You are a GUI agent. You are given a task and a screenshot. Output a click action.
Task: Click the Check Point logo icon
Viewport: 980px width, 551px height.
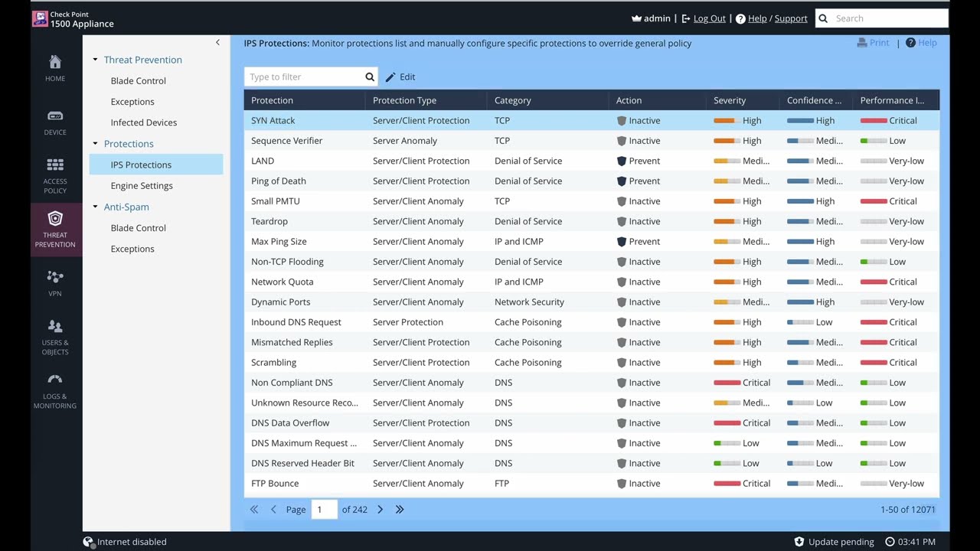[40, 18]
